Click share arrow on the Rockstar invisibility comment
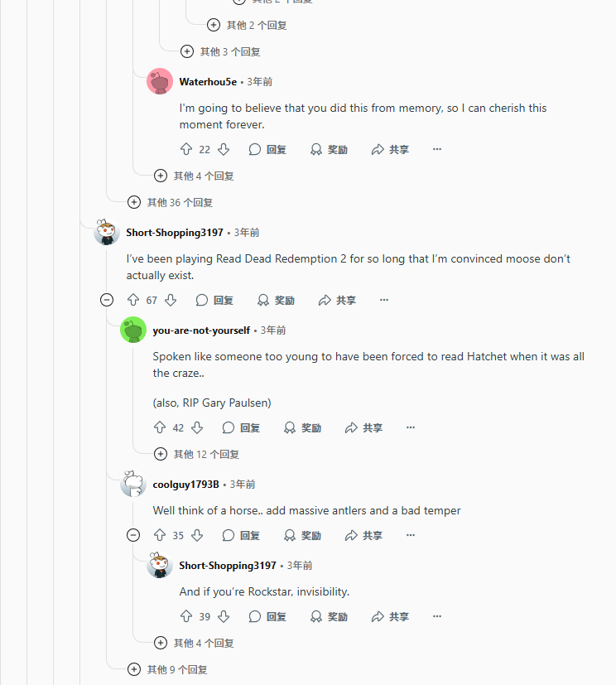The height and width of the screenshot is (685, 616). coord(378,617)
